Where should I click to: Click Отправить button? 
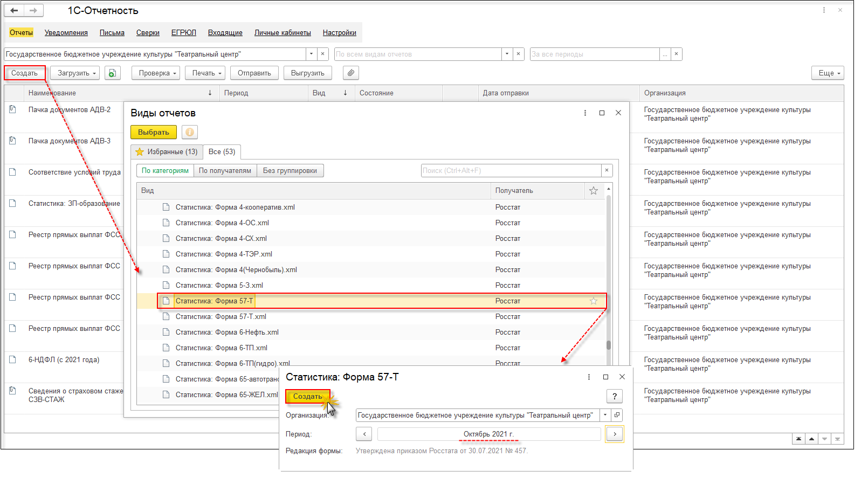pos(254,73)
